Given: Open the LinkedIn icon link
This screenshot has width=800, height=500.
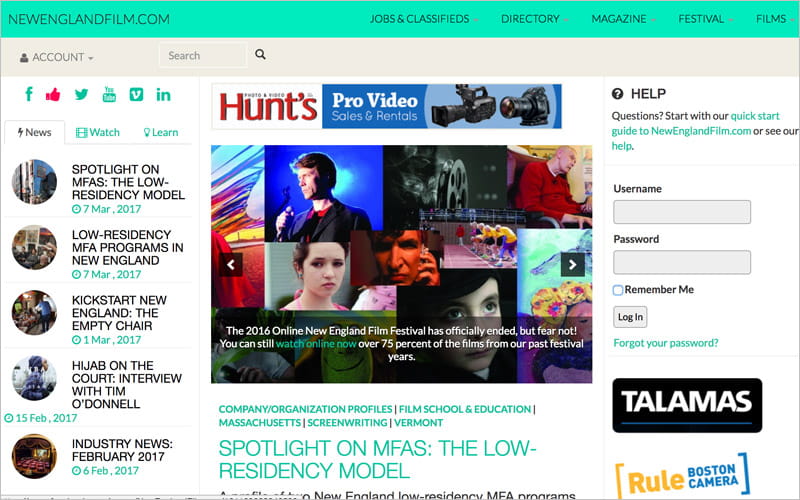Looking at the screenshot, I should [x=163, y=94].
